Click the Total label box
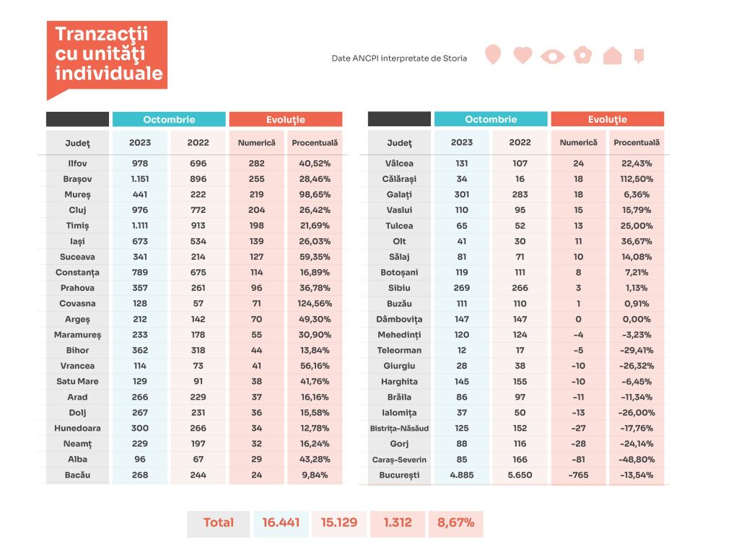 [x=218, y=524]
